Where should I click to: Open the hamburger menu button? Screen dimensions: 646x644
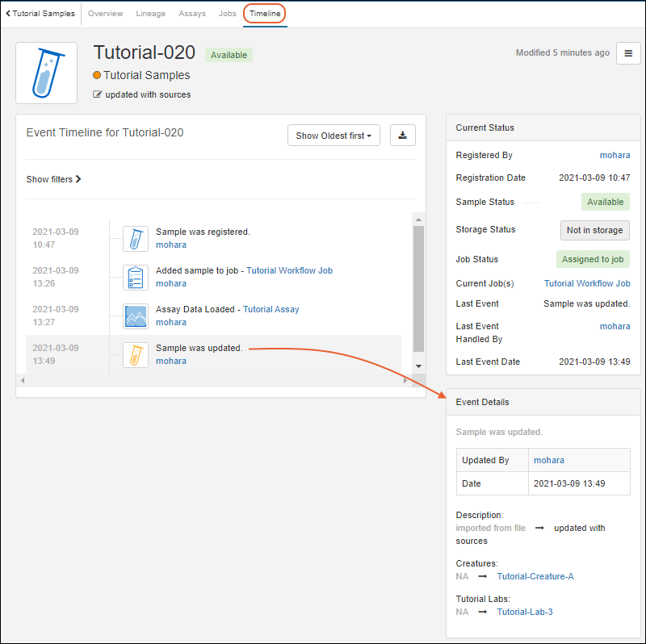pos(628,53)
